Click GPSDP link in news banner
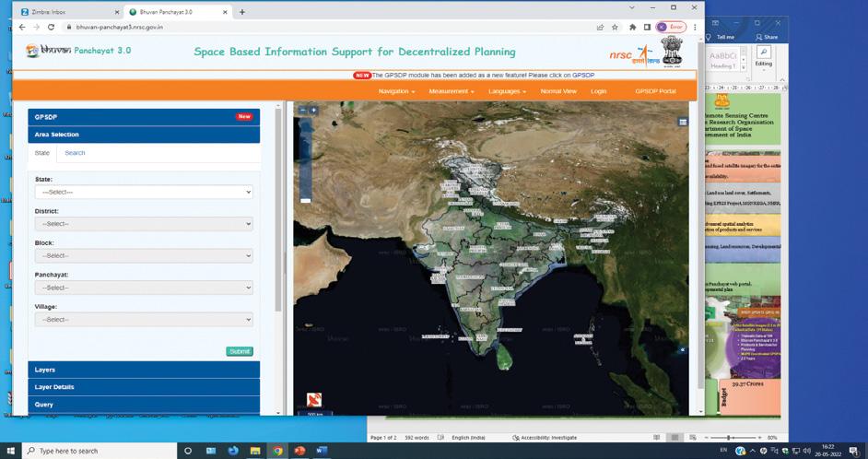Screen dimensions: 868x459 coord(583,76)
